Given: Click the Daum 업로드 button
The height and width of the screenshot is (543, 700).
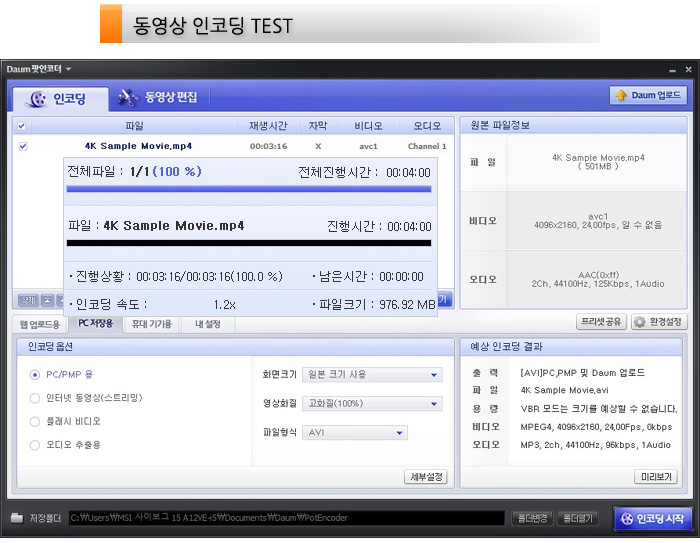Looking at the screenshot, I should point(648,96).
